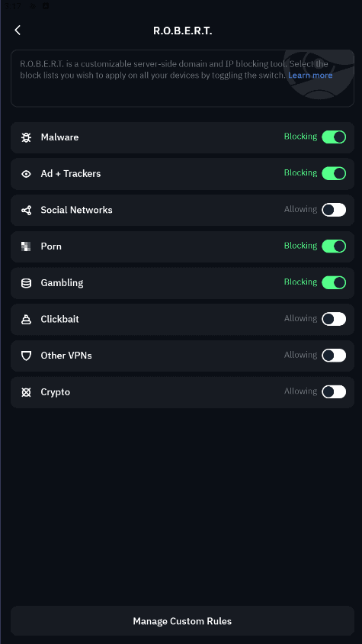Click the Malware bug icon

26,137
